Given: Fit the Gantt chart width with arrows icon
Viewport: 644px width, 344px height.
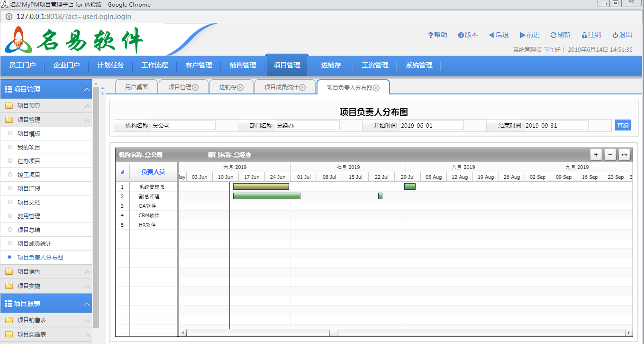Looking at the screenshot, I should tap(624, 155).
